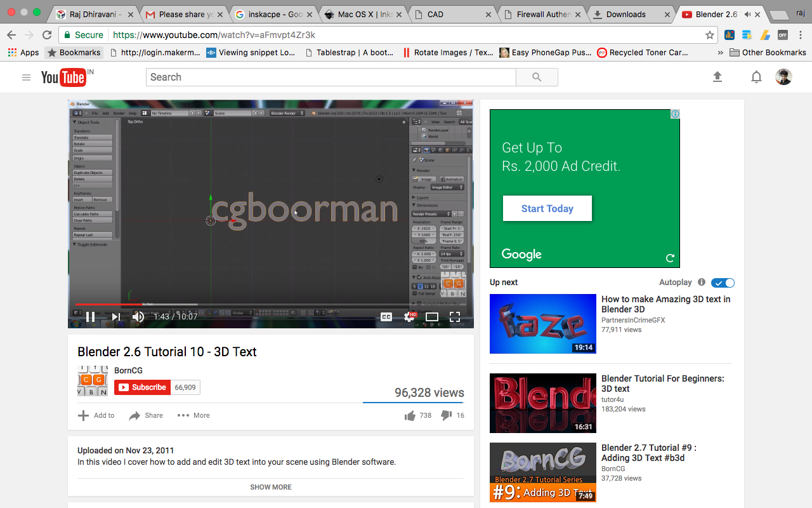812x508 pixels.
Task: Open the Easy PhoneGap Pus... bookmark
Action: (x=546, y=53)
